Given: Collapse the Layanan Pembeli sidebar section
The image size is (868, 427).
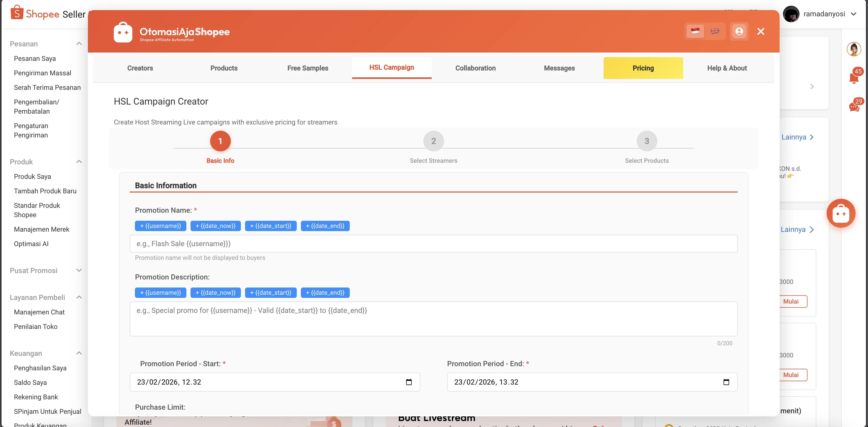Looking at the screenshot, I should tap(79, 298).
